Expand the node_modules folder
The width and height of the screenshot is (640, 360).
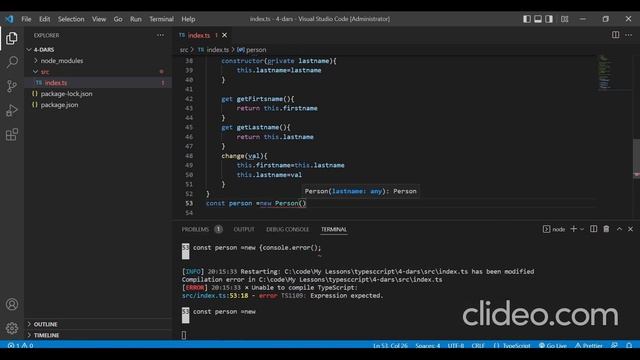(98, 60)
